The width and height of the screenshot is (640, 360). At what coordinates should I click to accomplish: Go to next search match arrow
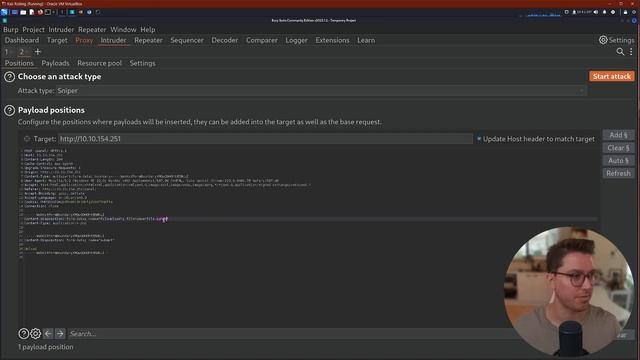coord(60,333)
